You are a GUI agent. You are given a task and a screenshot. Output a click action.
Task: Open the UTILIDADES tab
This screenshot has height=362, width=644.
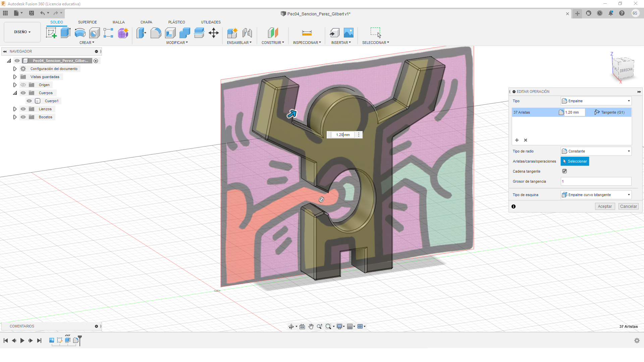click(x=211, y=22)
